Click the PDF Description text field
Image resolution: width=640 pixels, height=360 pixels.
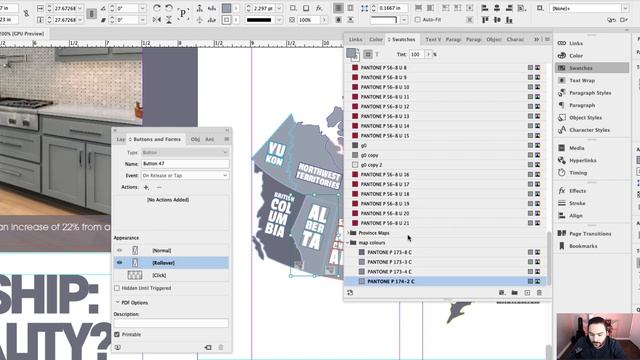click(x=171, y=323)
